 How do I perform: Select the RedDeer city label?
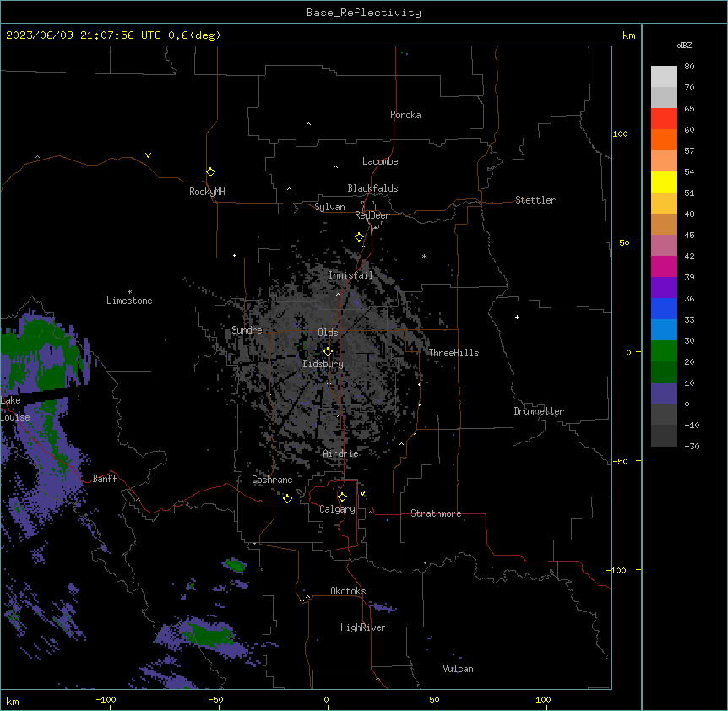(x=372, y=215)
